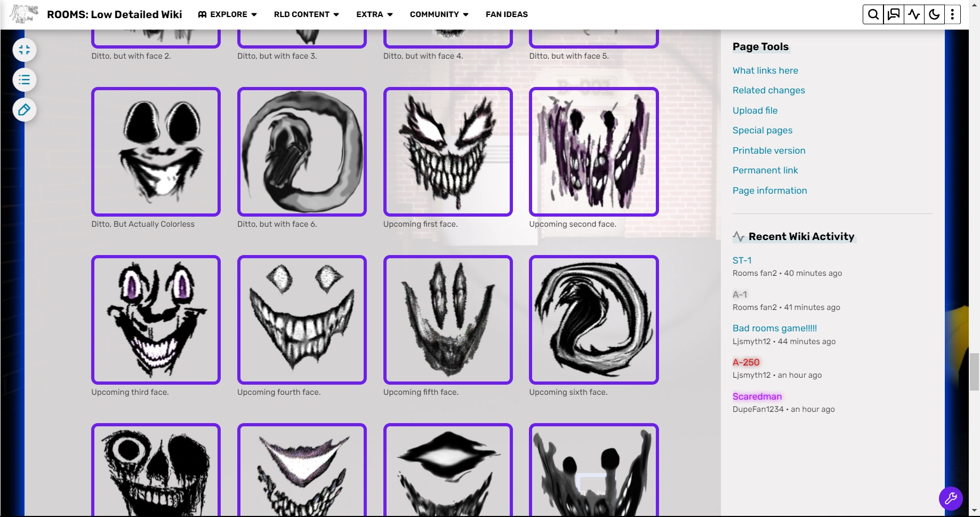Viewport: 980px width, 517px height.
Task: Click the activity icon beside Recent Wiki Activity
Action: point(738,236)
